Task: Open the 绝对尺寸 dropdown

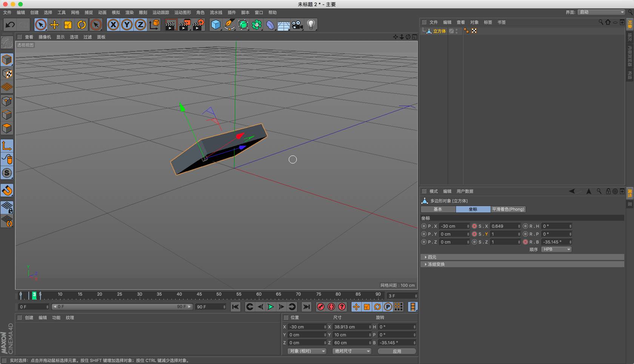Action: pyautogui.click(x=352, y=351)
